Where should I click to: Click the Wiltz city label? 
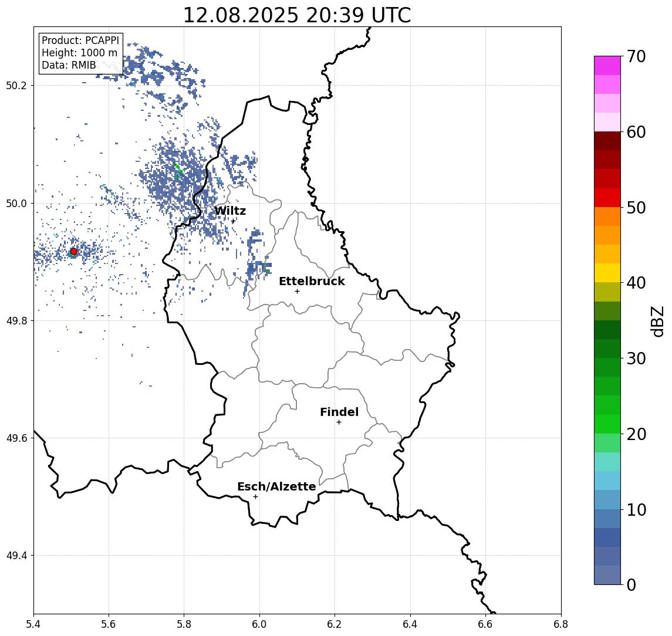click(230, 211)
